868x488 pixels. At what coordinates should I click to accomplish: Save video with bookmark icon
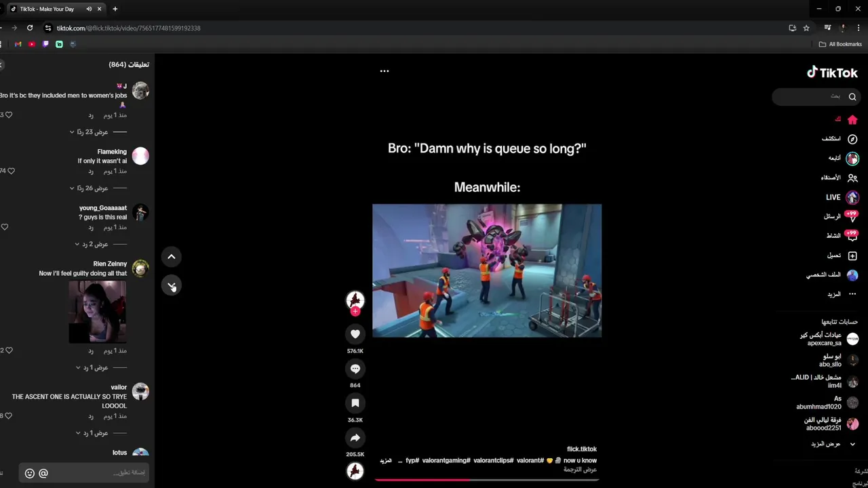(x=355, y=403)
